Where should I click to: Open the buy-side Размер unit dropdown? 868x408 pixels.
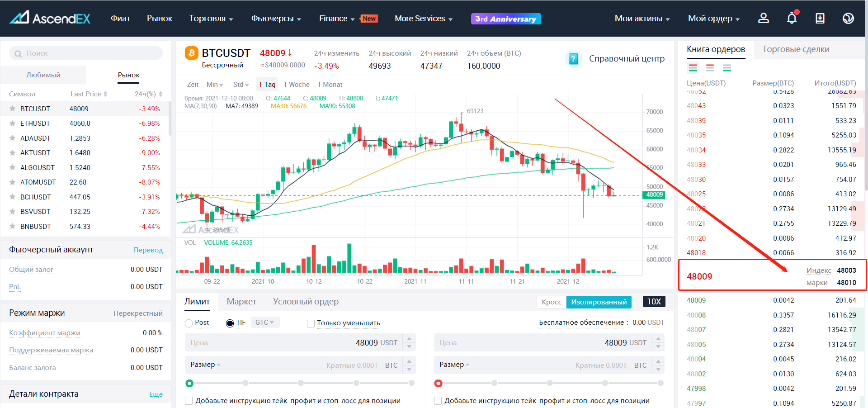206,365
